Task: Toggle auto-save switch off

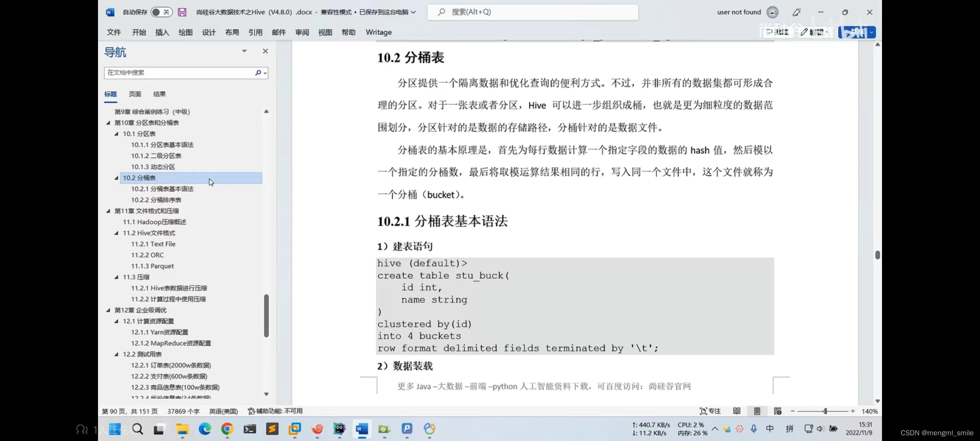Action: (160, 11)
